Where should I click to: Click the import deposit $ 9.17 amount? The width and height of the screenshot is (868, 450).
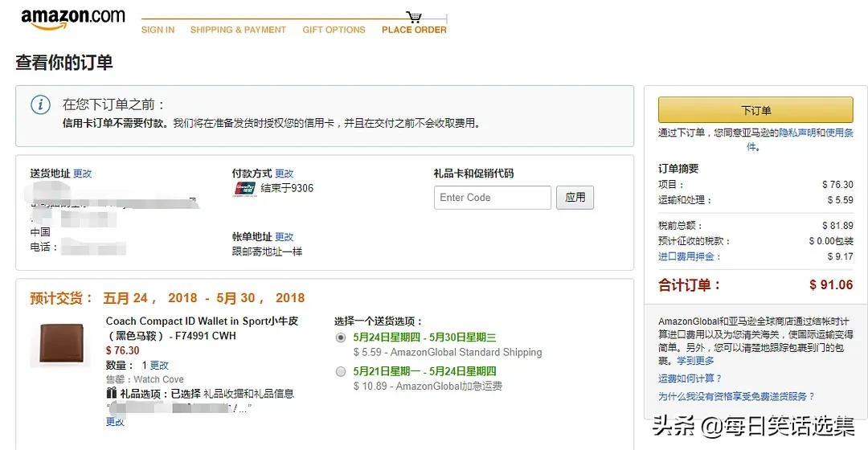tap(841, 256)
